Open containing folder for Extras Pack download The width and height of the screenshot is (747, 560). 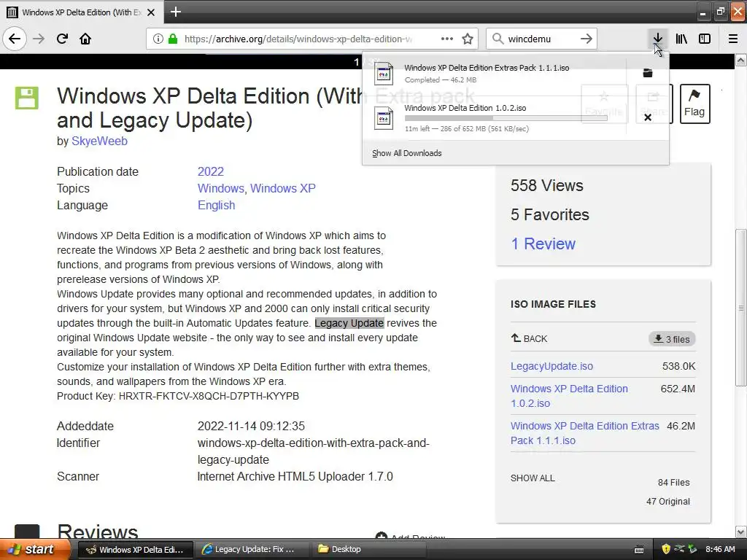pos(648,73)
